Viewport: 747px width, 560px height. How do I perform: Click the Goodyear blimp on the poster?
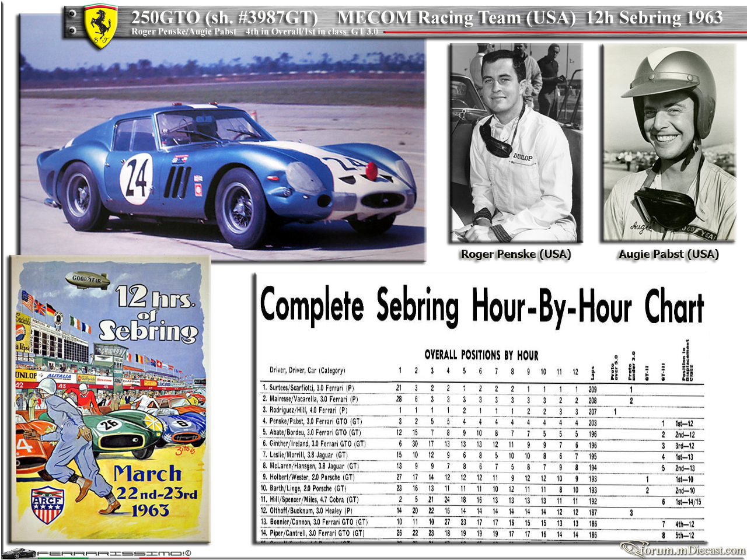pyautogui.click(x=87, y=280)
